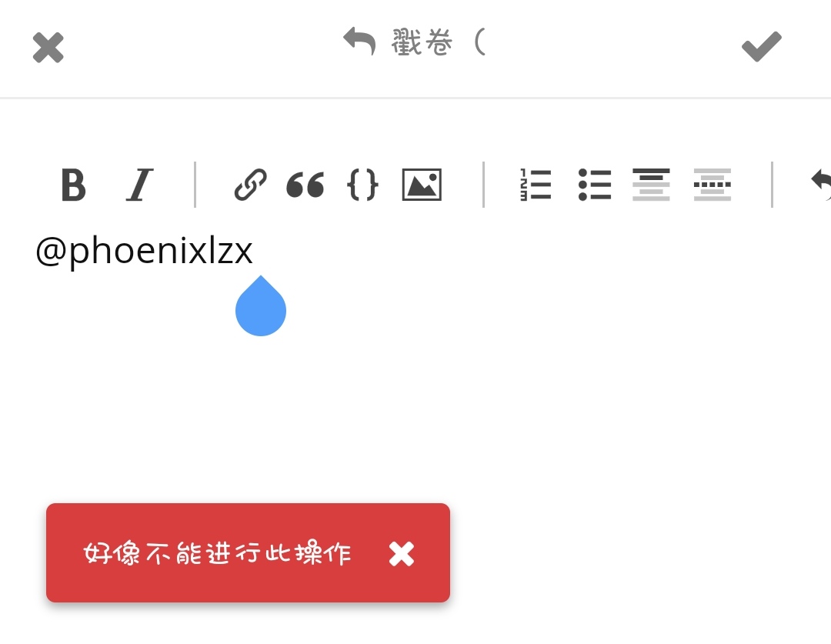Start a bulleted list
Screen dimensions: 831x644
(595, 185)
